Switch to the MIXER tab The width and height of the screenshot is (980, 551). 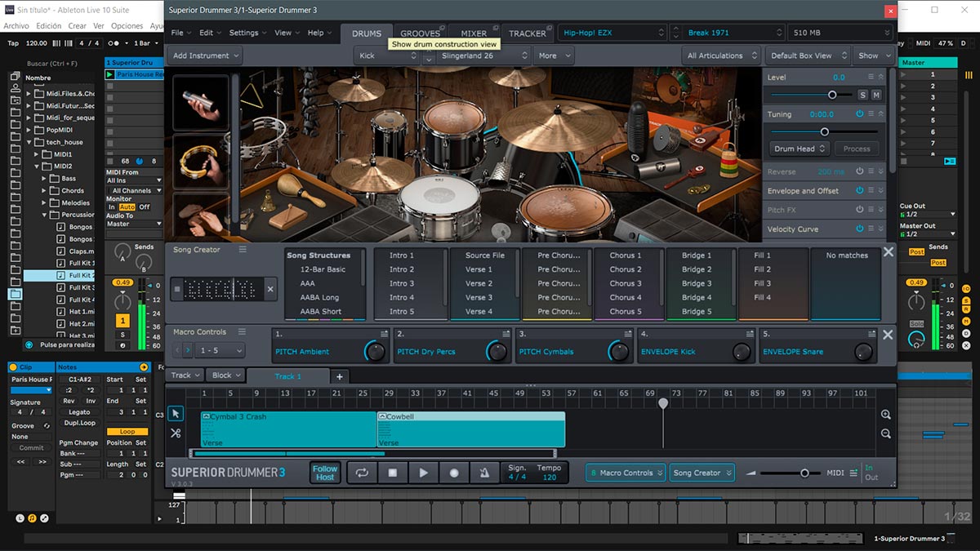[x=474, y=33]
